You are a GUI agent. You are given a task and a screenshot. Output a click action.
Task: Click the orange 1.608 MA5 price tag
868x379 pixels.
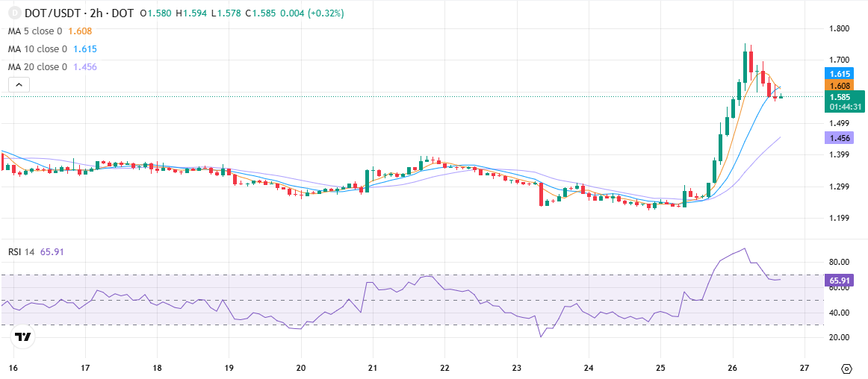coord(839,86)
